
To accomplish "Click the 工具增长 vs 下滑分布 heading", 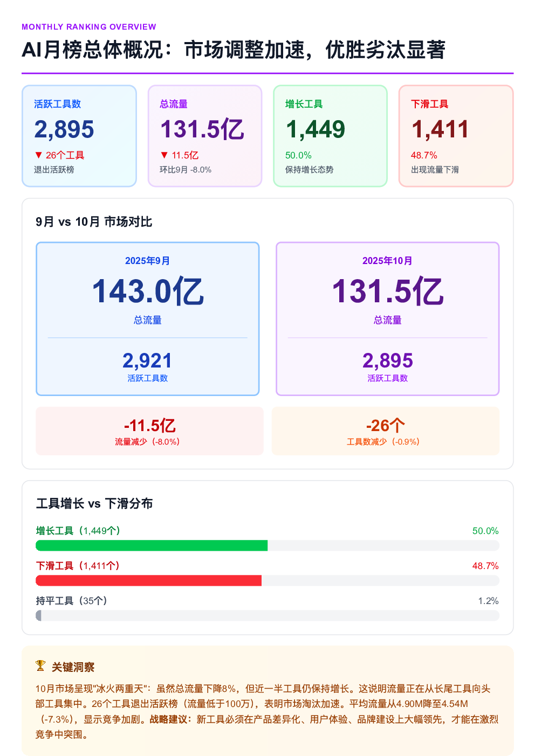I will coord(94,504).
